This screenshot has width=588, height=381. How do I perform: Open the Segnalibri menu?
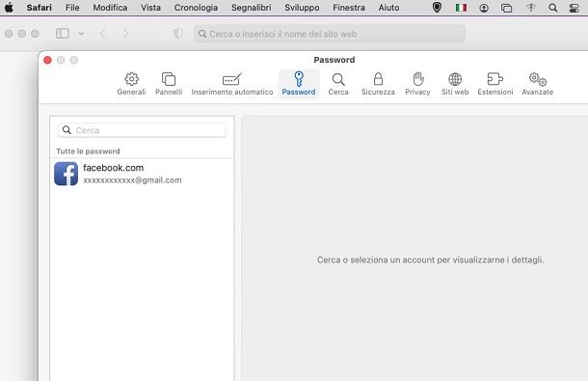point(252,8)
